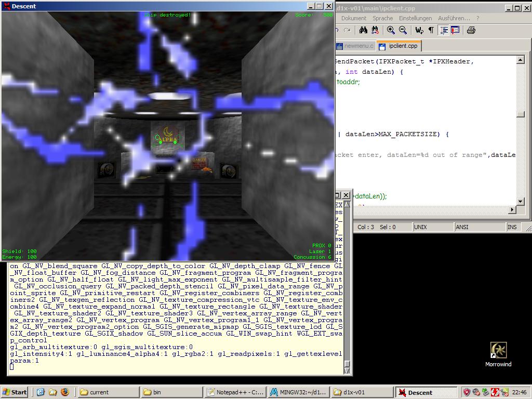Viewport: 532px width, 399px height.
Task: Toggle show all characters pilcrow
Action: 431,30
